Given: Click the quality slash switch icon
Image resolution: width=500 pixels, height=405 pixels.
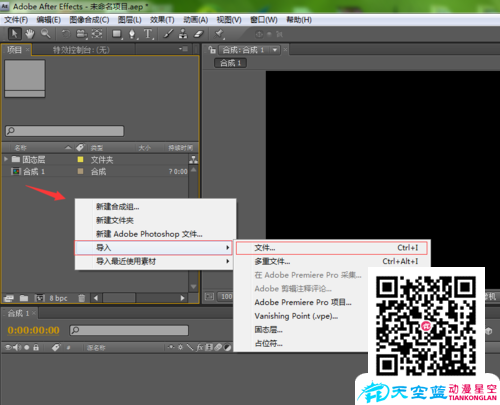Looking at the screenshot, I should pyautogui.click(x=190, y=348).
